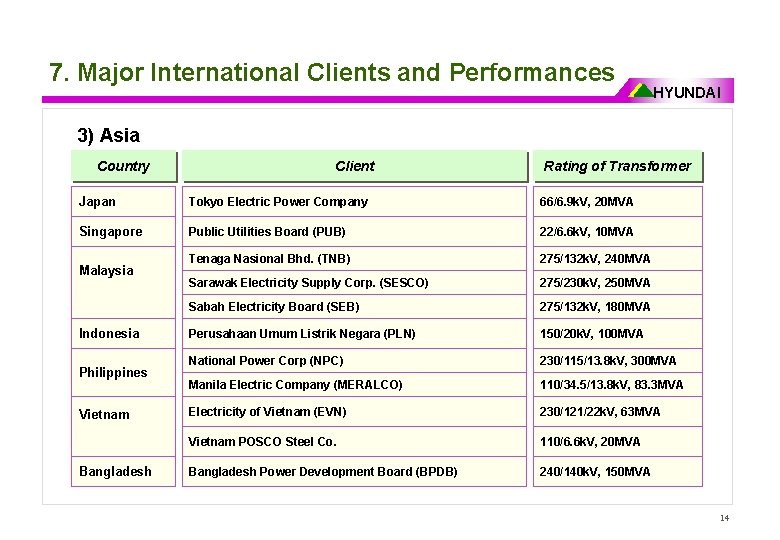Click the 'Rating of Transformer' column header
This screenshot has width=780, height=540.
(618, 166)
